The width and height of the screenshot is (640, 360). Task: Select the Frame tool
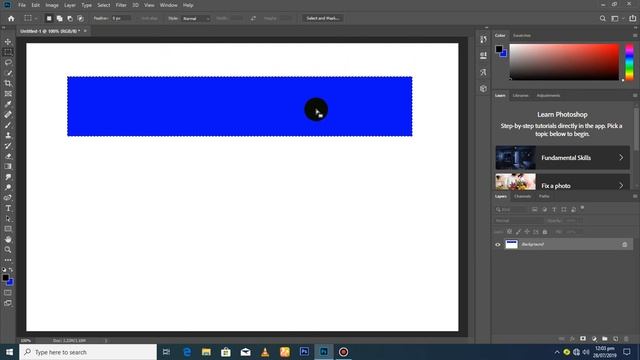tap(8, 94)
